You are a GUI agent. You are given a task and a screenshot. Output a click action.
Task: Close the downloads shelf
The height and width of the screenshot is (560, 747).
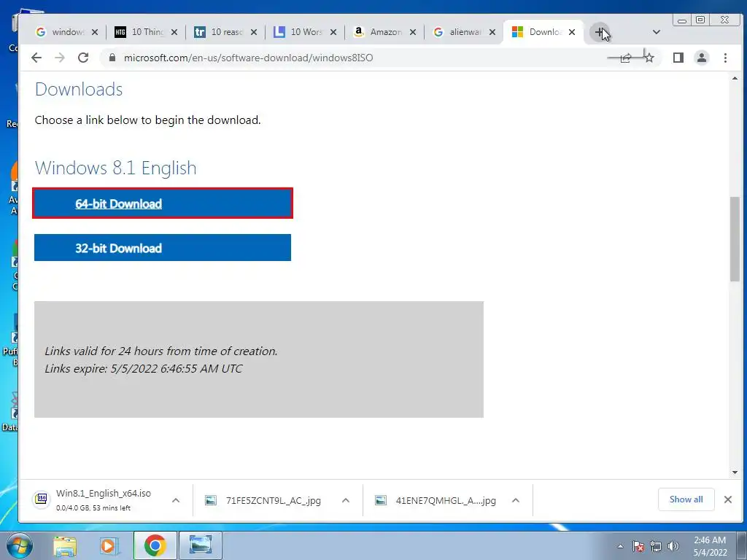[x=727, y=499]
